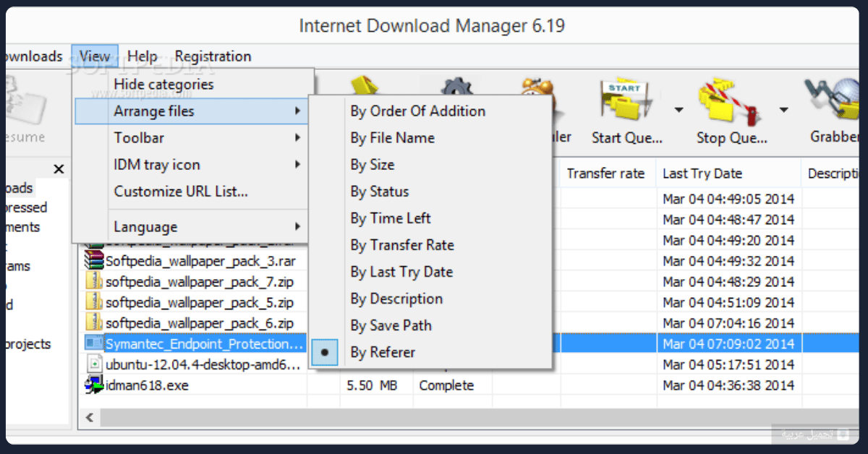This screenshot has height=454, width=868.
Task: Expand arrow next to Toolbar entry
Action: [297, 137]
